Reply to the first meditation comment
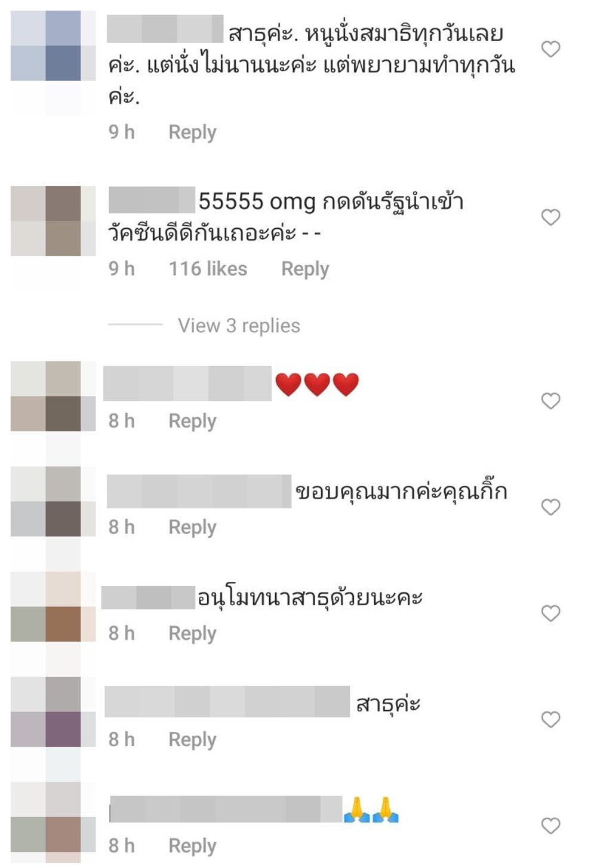 192,132
